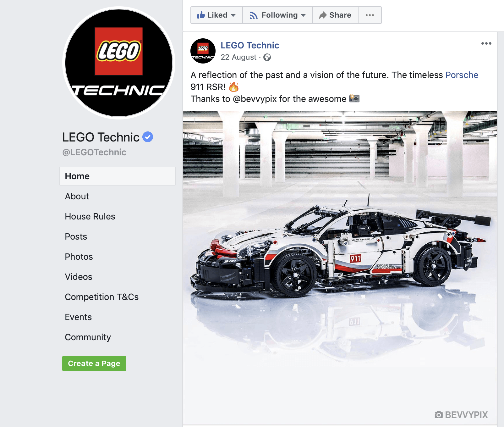Viewport: 504px width, 427px height.
Task: Click the post author's LEGO Technic avatar
Action: click(x=203, y=51)
